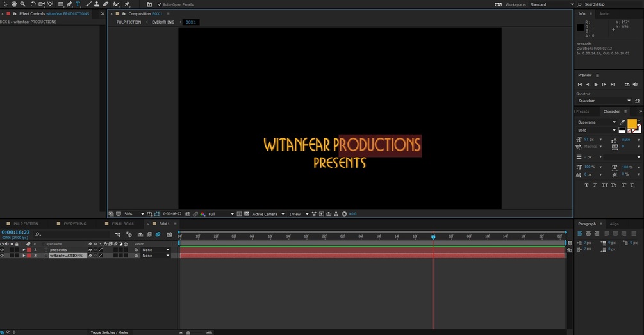Click reset shortcut icon in Preview panel
The width and height of the screenshot is (644, 335).
[x=637, y=101]
